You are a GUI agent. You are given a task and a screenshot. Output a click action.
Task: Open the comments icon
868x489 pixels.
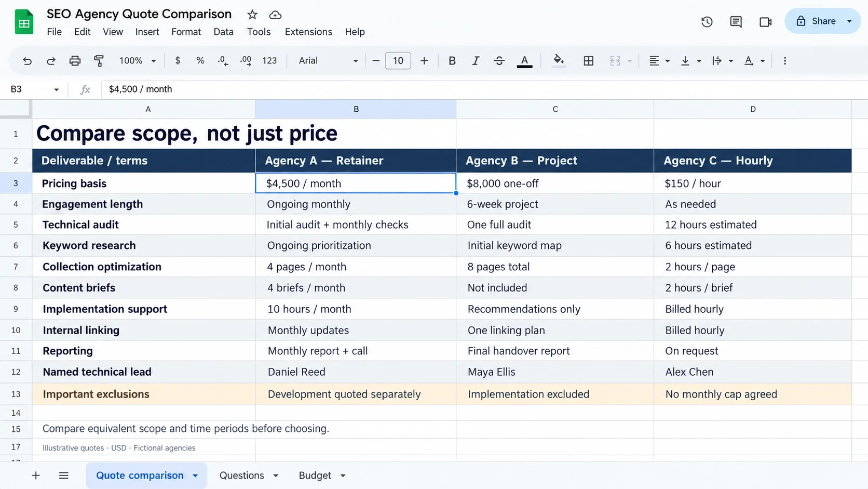(736, 22)
